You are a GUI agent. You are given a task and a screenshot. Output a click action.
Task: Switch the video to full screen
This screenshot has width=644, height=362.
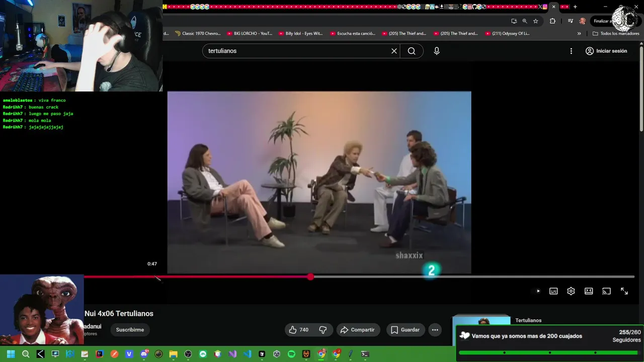click(x=624, y=291)
